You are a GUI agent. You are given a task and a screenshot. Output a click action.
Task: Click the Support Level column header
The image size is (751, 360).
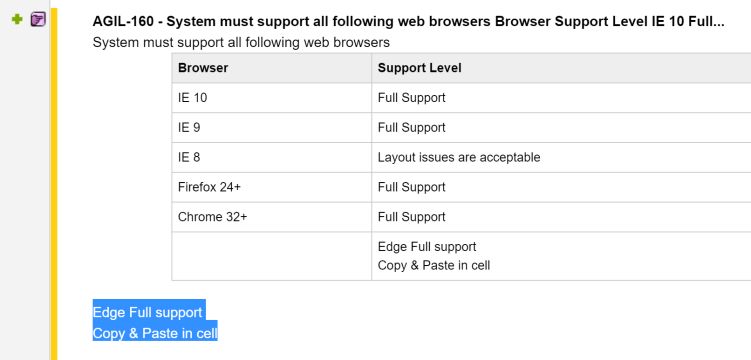(x=561, y=68)
